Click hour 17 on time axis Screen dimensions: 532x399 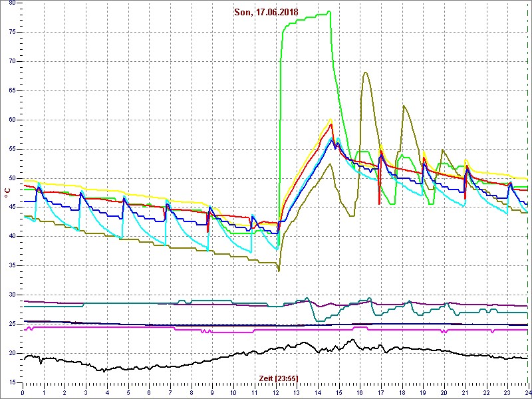[x=381, y=392]
